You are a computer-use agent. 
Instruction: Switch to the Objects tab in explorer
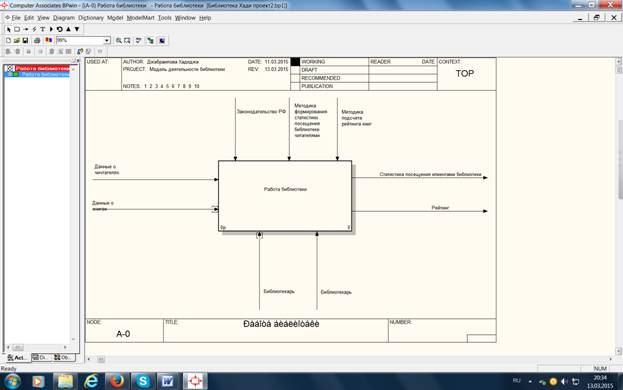tap(64, 357)
